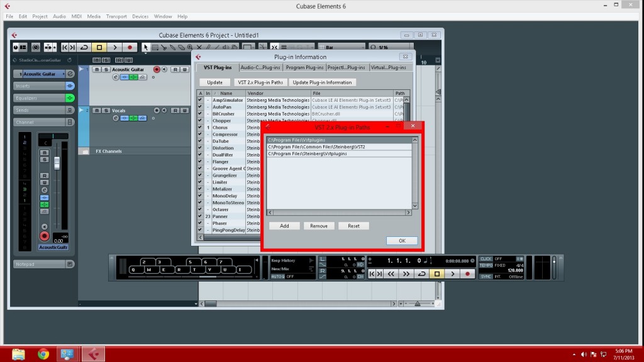Enable Read automation on Acoustic Guitar track

pos(175,69)
